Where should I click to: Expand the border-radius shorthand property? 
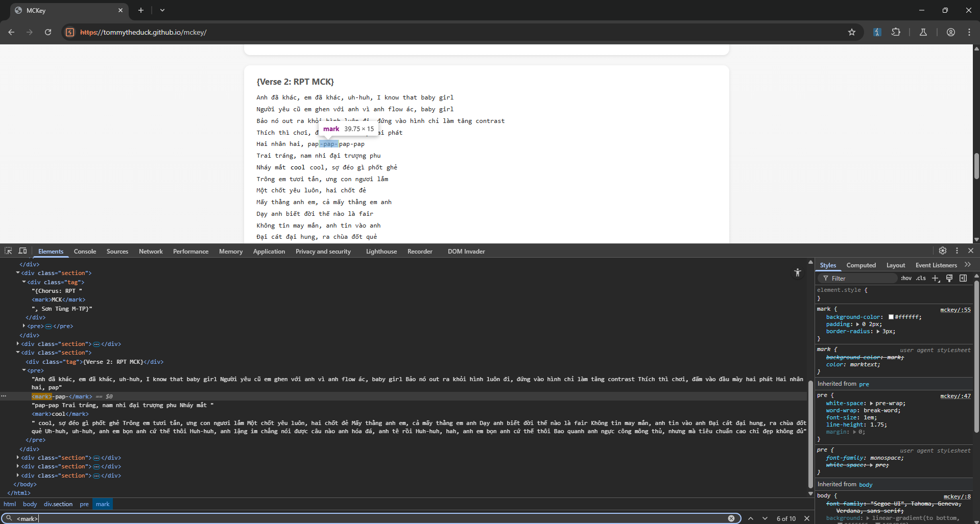878,332
